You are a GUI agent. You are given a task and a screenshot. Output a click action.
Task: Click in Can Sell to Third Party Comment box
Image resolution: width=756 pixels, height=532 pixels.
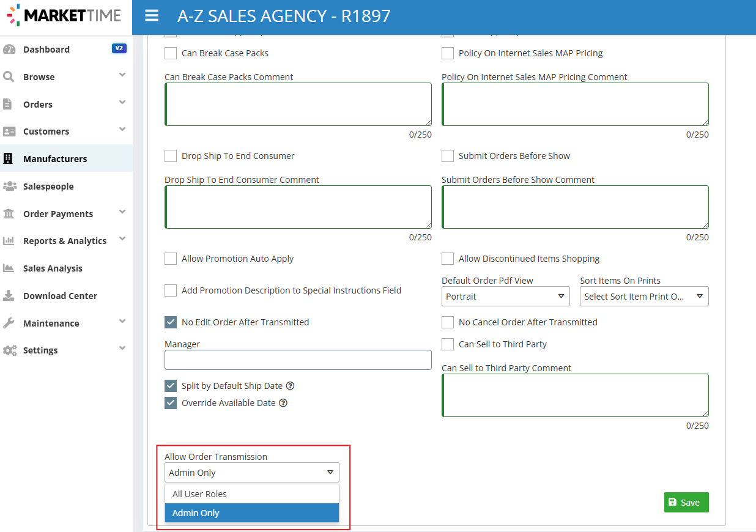(x=575, y=396)
